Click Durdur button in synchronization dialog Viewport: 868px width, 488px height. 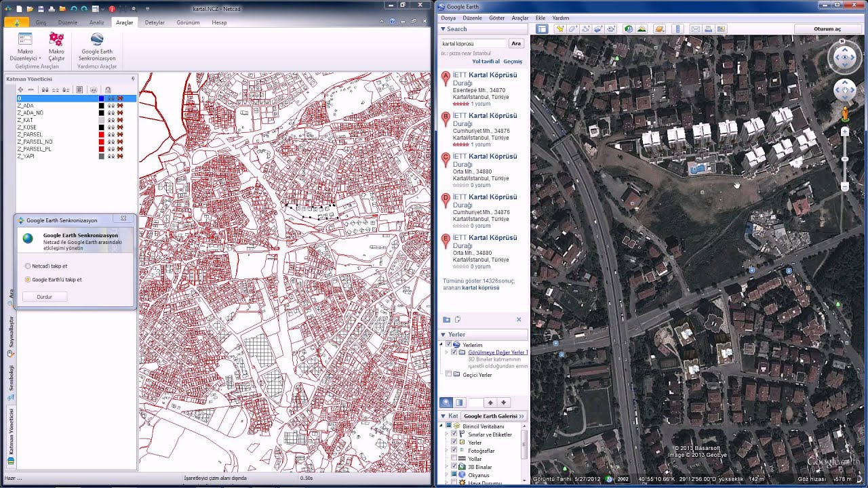pos(44,297)
